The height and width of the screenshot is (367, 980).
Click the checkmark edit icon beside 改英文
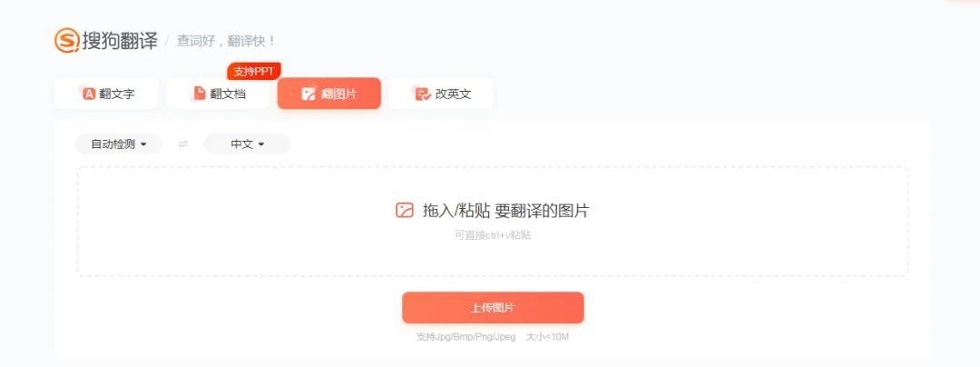pyautogui.click(x=423, y=94)
